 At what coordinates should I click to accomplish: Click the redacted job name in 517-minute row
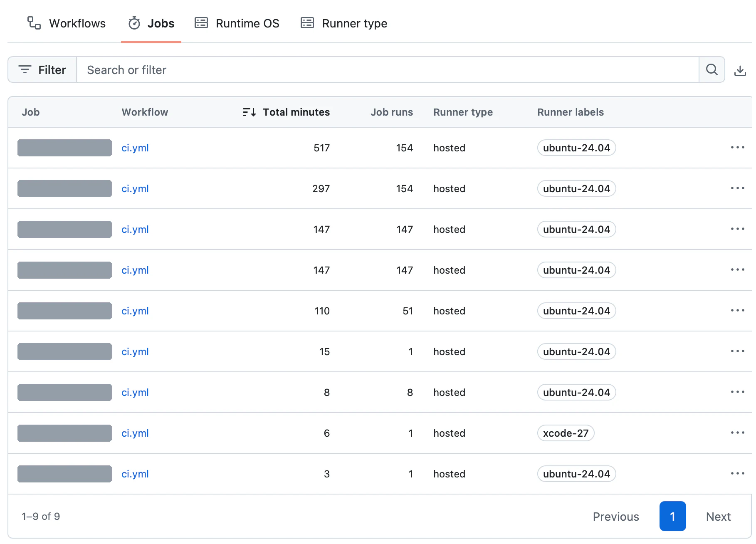[64, 148]
